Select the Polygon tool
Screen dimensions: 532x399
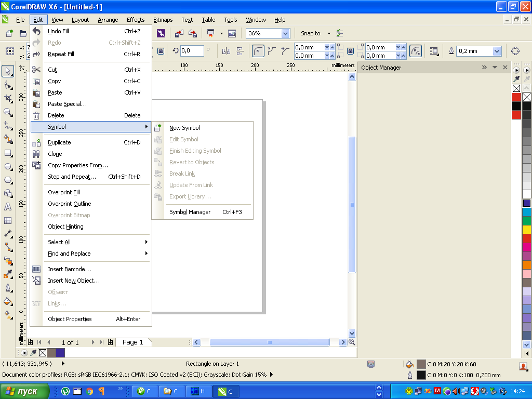pyautogui.click(x=8, y=180)
